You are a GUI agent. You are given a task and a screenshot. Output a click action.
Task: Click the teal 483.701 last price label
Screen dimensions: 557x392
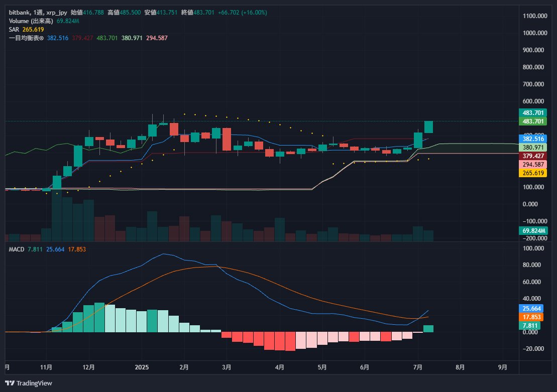[x=533, y=113]
